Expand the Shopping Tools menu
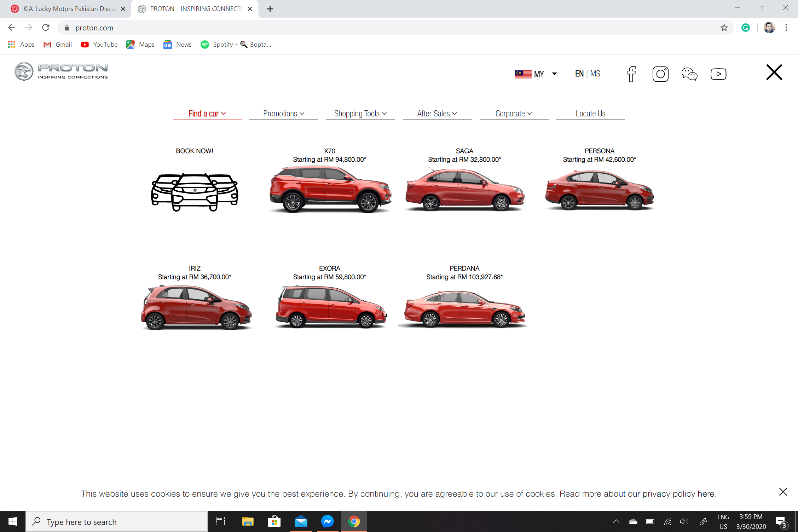 pyautogui.click(x=360, y=114)
